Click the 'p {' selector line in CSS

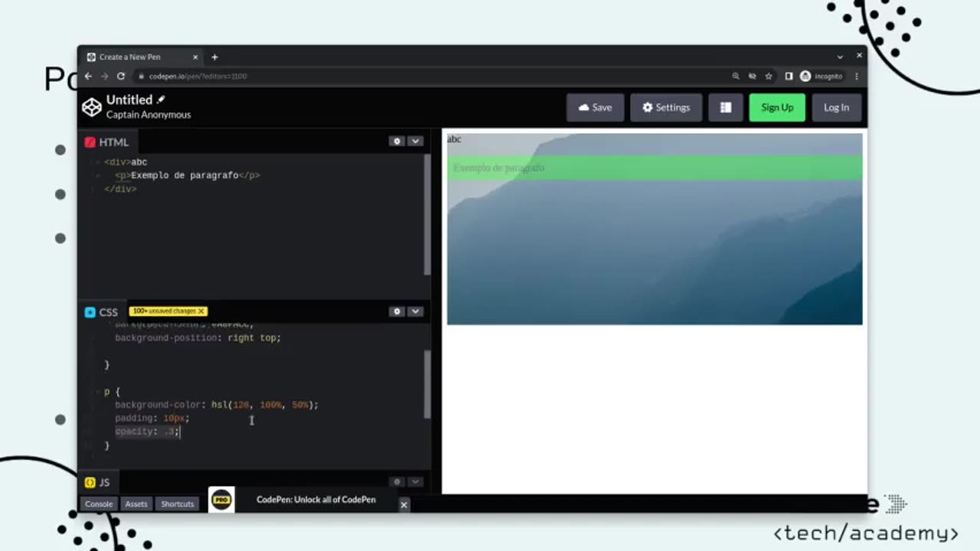coord(112,392)
